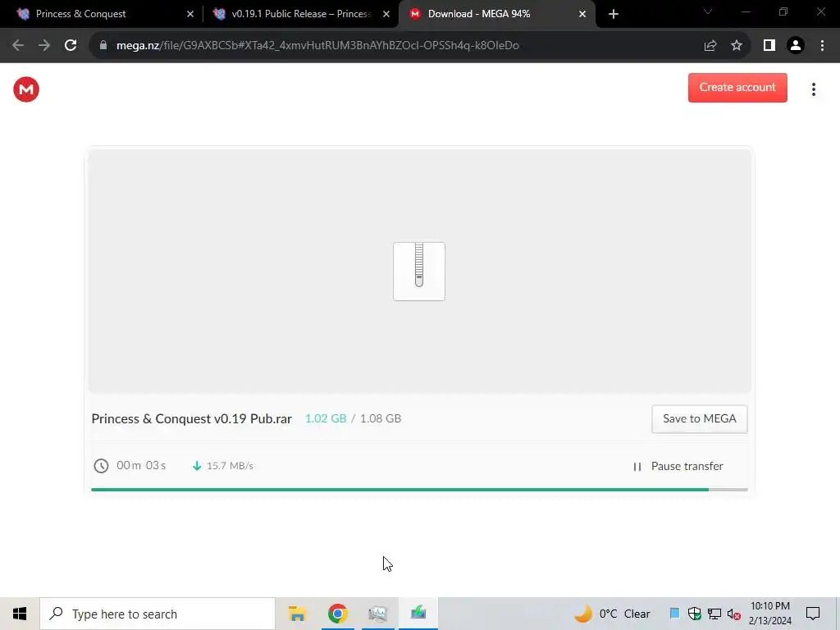This screenshot has height=630, width=840.
Task: Click the 00 m 03 s remaining time
Action: (141, 466)
